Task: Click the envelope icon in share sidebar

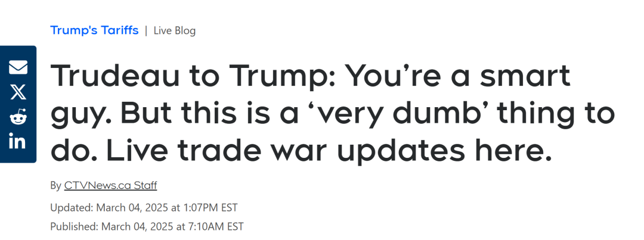Action: point(18,67)
